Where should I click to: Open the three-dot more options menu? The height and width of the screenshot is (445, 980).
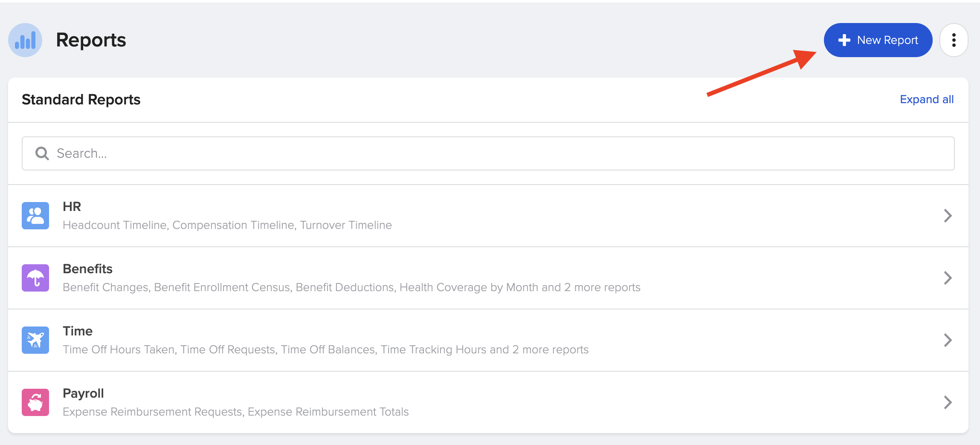(x=954, y=40)
